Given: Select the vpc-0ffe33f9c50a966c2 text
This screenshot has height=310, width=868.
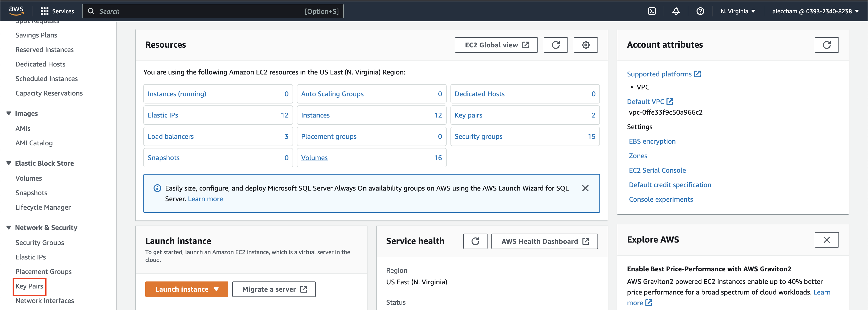Looking at the screenshot, I should click(666, 112).
